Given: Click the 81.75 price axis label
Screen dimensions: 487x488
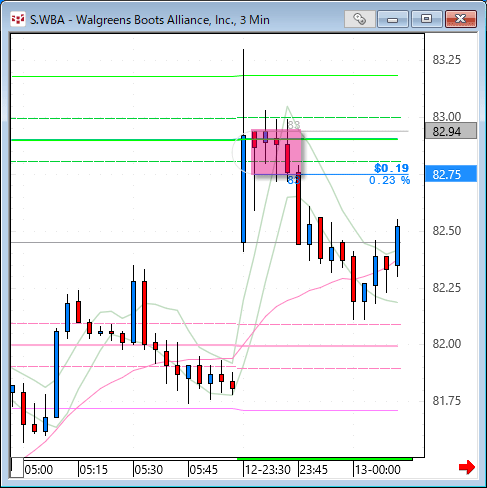Looking at the screenshot, I should click(x=447, y=401).
